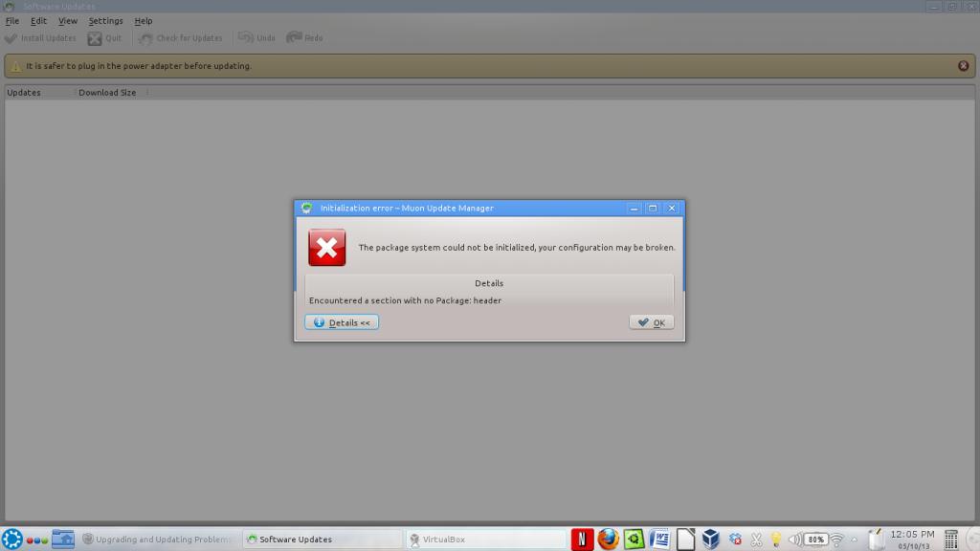This screenshot has width=980, height=551.
Task: Click the Quit toolbar icon
Action: pyautogui.click(x=104, y=38)
